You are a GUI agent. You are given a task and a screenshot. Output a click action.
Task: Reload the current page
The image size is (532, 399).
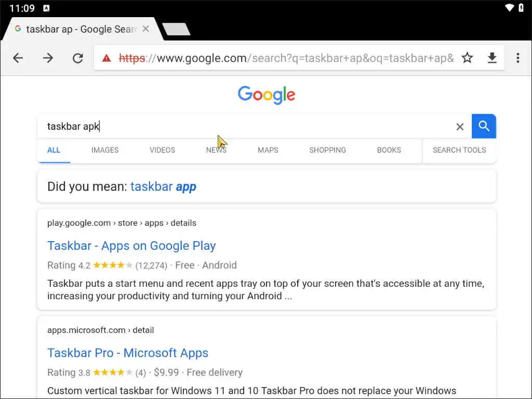[x=78, y=58]
